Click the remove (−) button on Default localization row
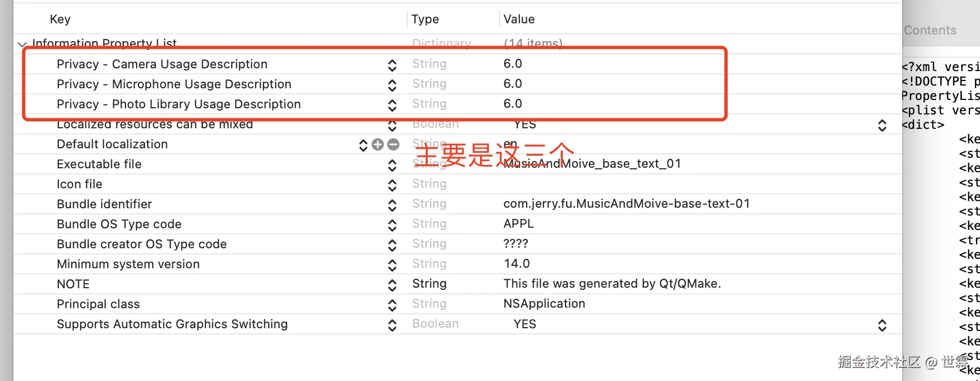 click(x=393, y=144)
